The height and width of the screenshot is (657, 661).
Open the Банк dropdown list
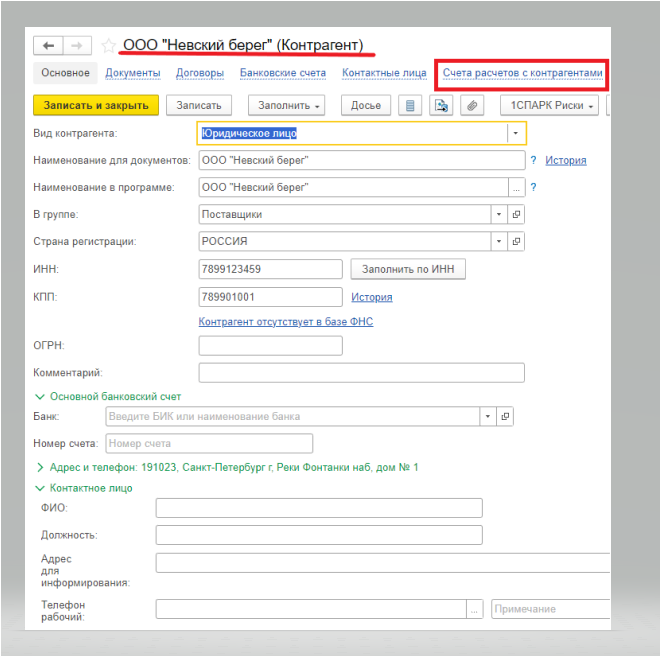tap(488, 416)
